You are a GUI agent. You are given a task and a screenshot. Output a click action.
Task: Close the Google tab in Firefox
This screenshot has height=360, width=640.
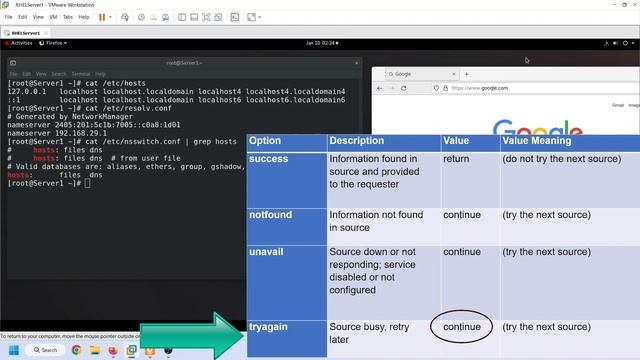pos(453,74)
